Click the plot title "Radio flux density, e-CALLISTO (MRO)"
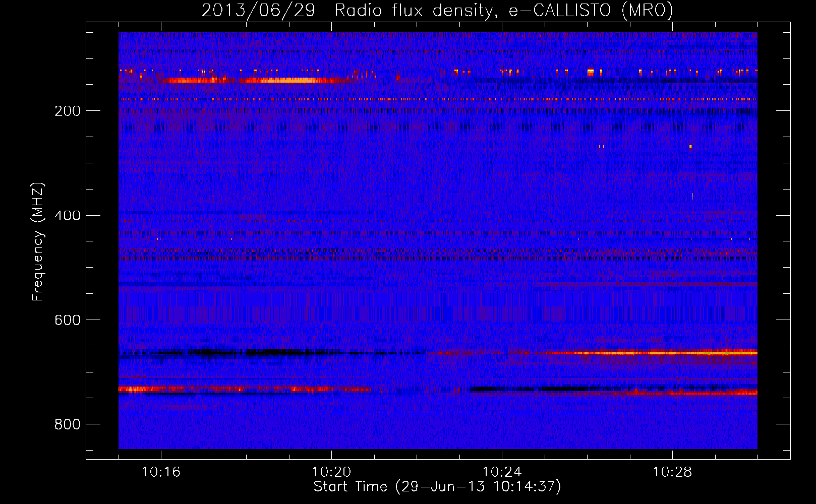 pyautogui.click(x=504, y=11)
